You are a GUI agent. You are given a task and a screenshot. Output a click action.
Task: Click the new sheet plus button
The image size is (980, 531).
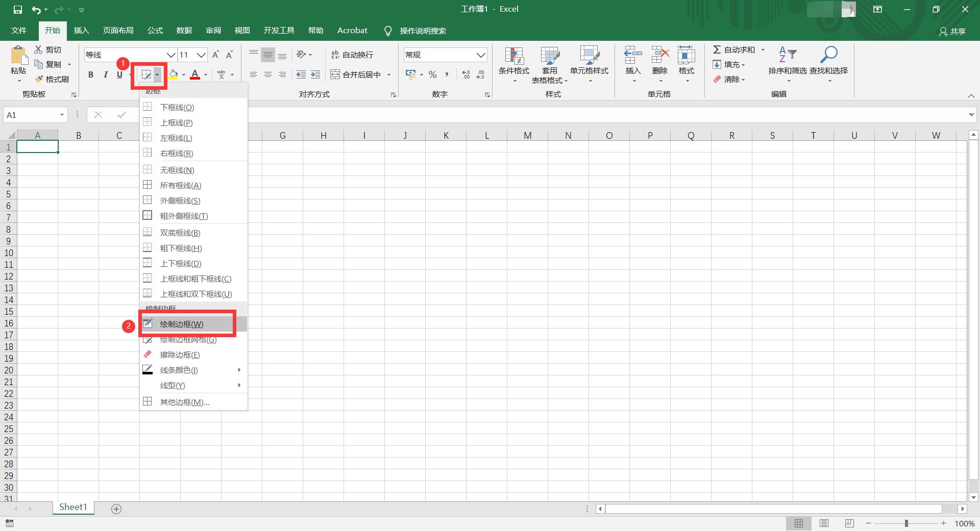pos(116,509)
